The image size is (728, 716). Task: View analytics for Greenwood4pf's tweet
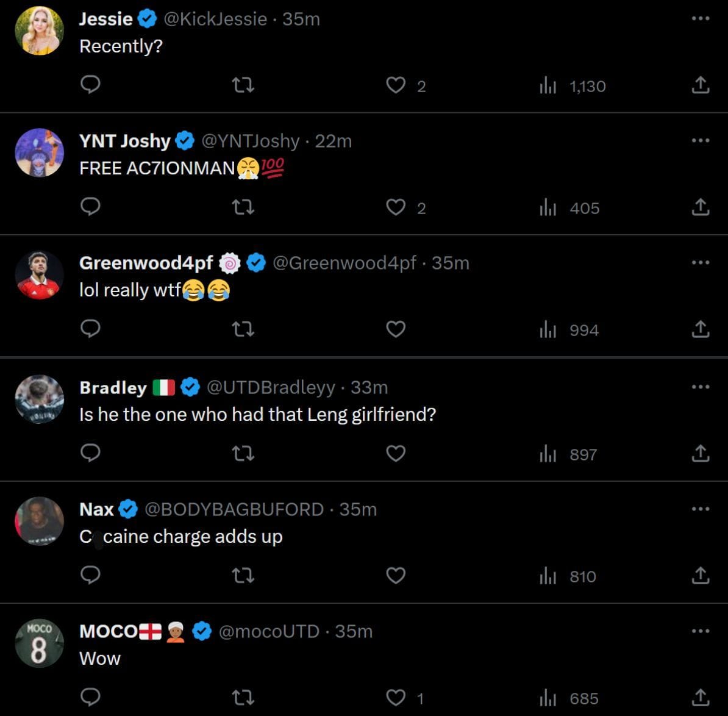[x=548, y=329]
